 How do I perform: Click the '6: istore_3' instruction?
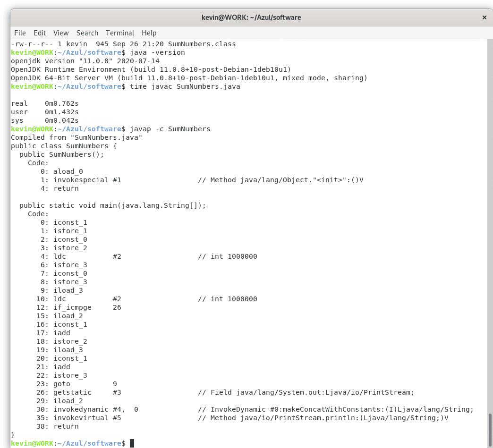(64, 265)
